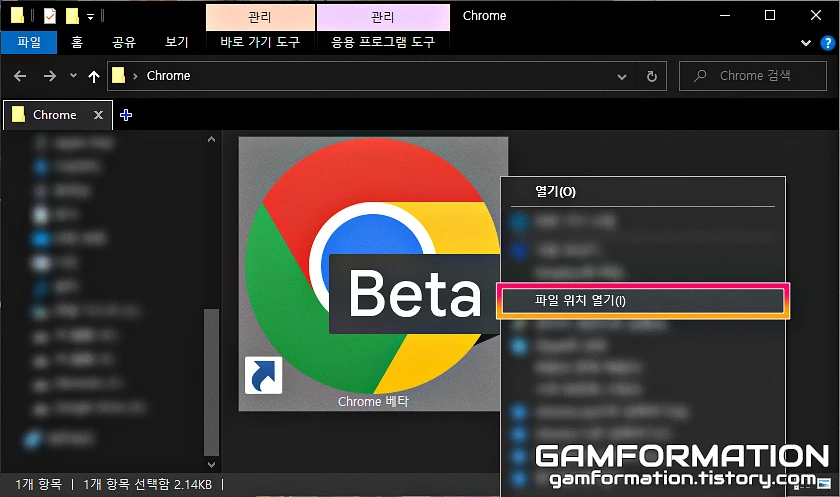This screenshot has width=840, height=497.
Task: Click the folder icon in address bar
Action: pyautogui.click(x=118, y=76)
